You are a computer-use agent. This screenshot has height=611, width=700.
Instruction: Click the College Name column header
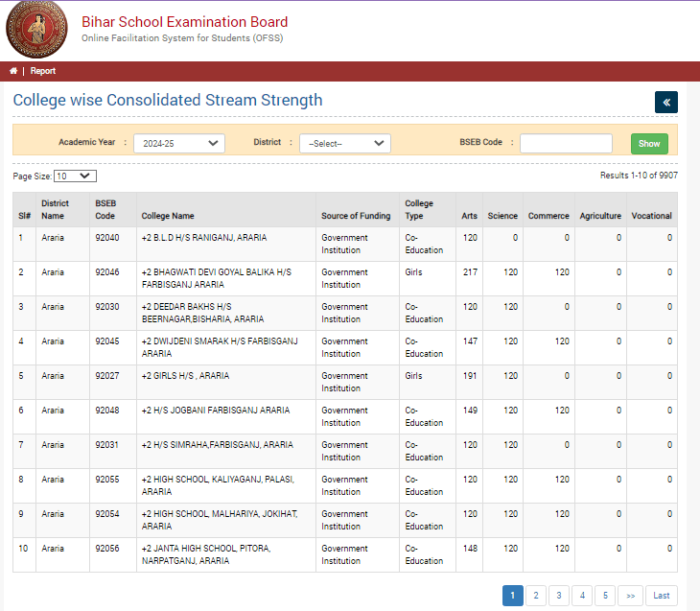click(168, 216)
